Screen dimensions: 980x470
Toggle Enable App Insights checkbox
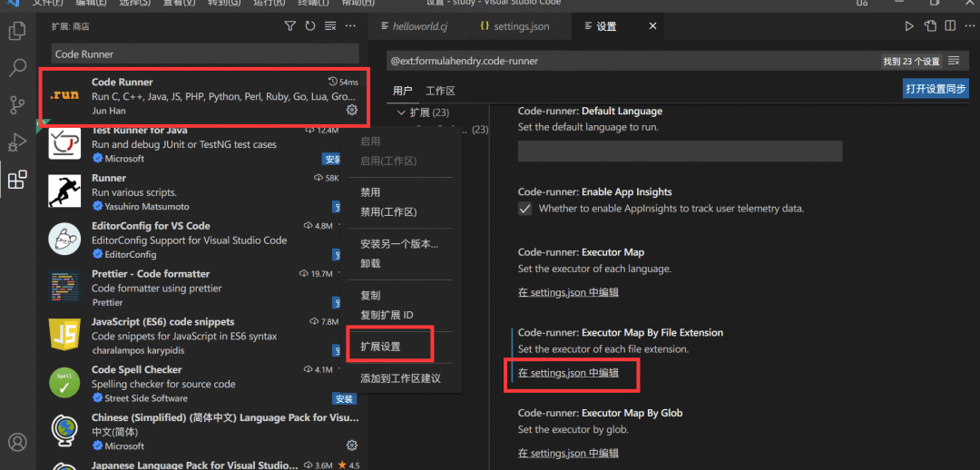(x=525, y=208)
